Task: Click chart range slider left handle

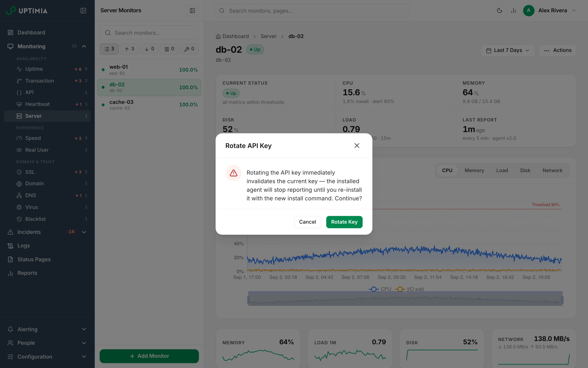Action: (248, 300)
